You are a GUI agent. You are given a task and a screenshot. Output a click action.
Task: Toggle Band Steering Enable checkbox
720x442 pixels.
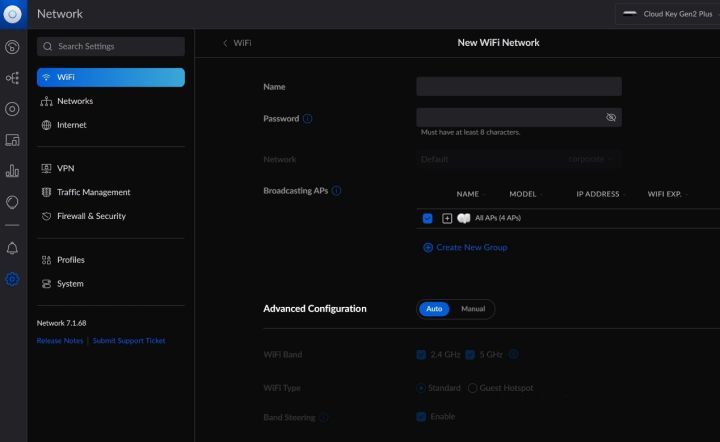click(421, 417)
